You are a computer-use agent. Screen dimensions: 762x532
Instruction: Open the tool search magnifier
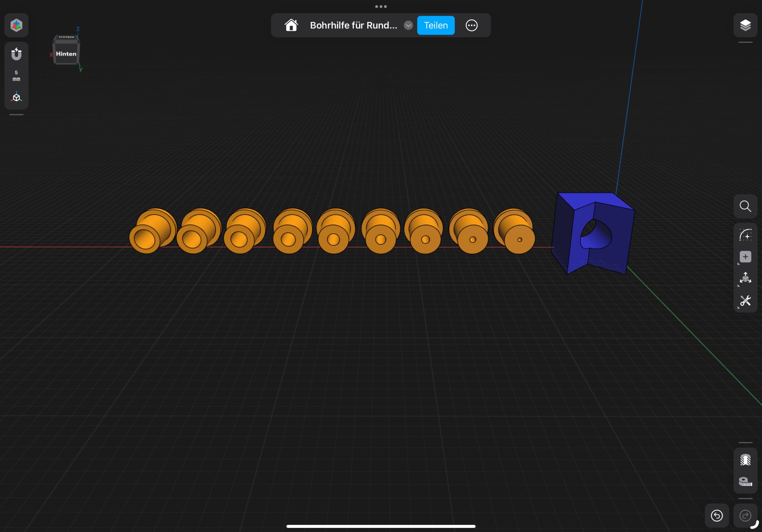(x=745, y=206)
